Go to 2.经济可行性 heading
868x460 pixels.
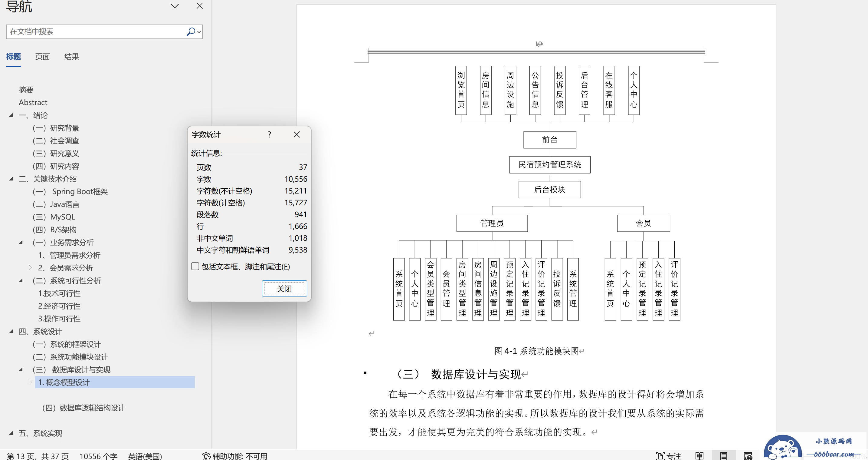click(x=59, y=306)
